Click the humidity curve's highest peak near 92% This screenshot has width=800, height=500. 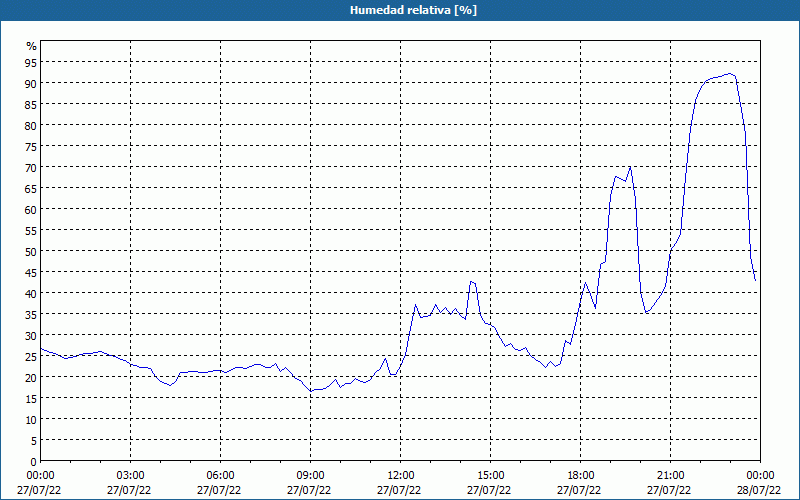tap(730, 73)
